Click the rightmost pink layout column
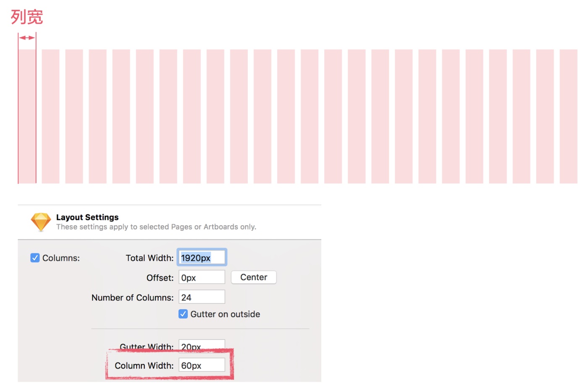This screenshot has height=391, width=588. tap(568, 116)
